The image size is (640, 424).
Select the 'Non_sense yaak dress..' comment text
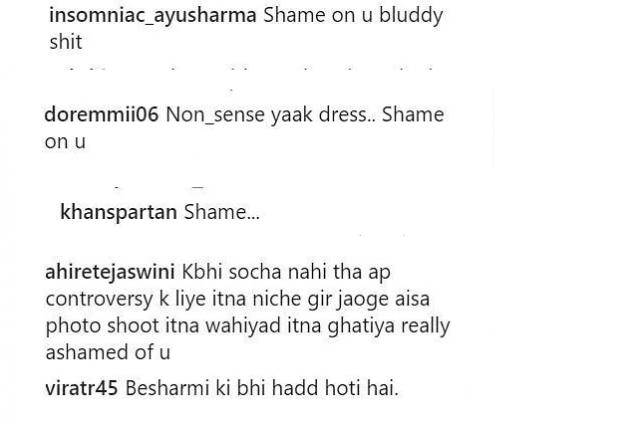point(271,115)
